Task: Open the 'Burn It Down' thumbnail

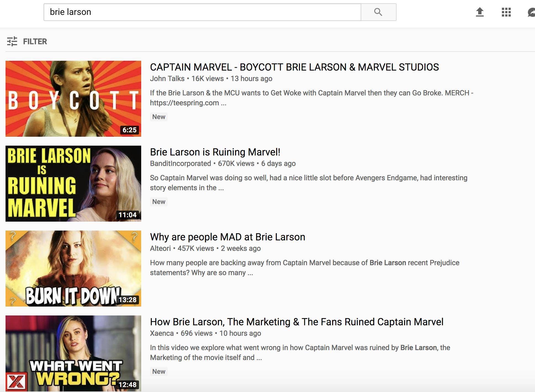Action: (73, 269)
